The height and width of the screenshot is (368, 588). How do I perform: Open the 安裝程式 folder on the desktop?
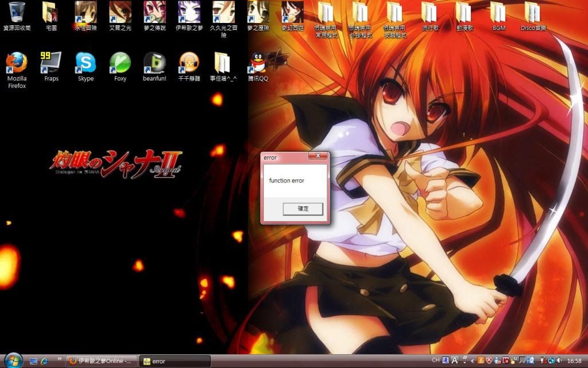click(394, 20)
